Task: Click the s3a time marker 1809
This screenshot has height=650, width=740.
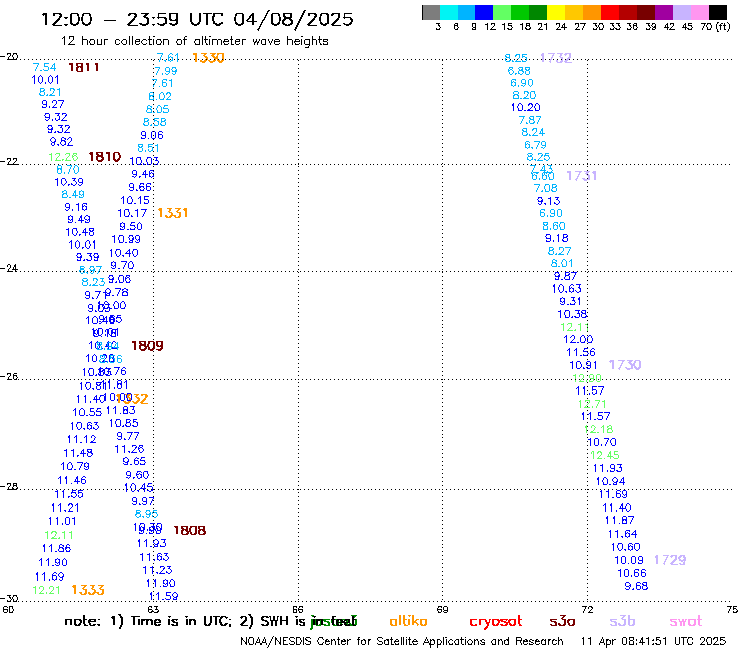Action: click(147, 346)
